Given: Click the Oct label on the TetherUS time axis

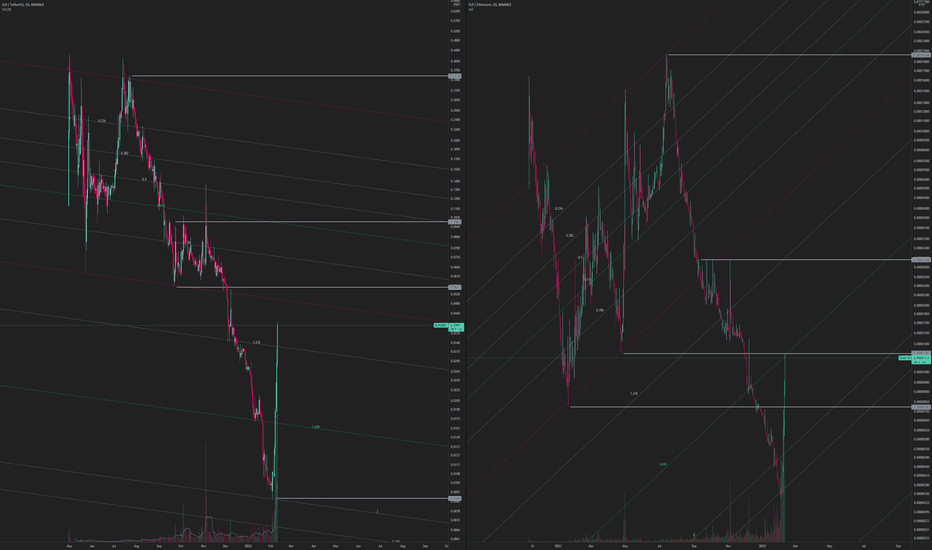Looking at the screenshot, I should (x=181, y=545).
